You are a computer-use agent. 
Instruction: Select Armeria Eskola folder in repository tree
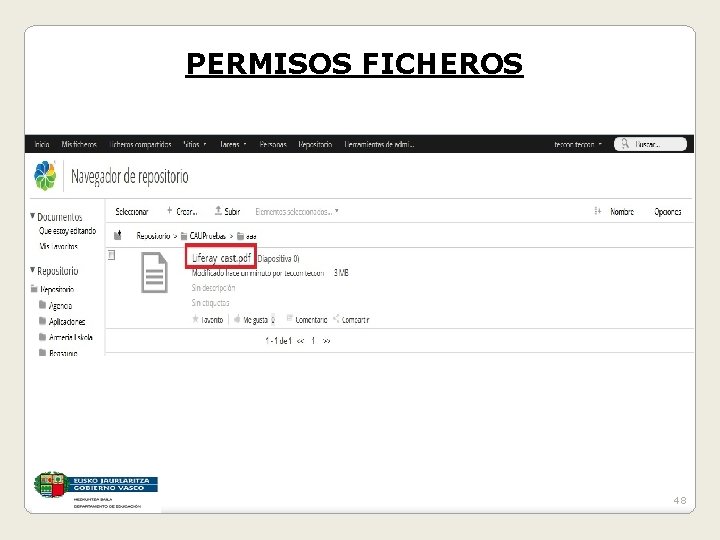point(71,337)
